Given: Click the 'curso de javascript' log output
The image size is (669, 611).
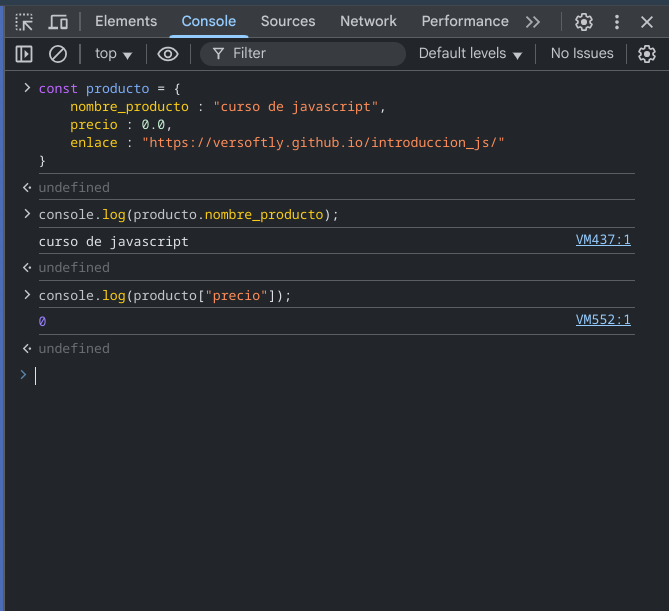Looking at the screenshot, I should coord(113,241).
